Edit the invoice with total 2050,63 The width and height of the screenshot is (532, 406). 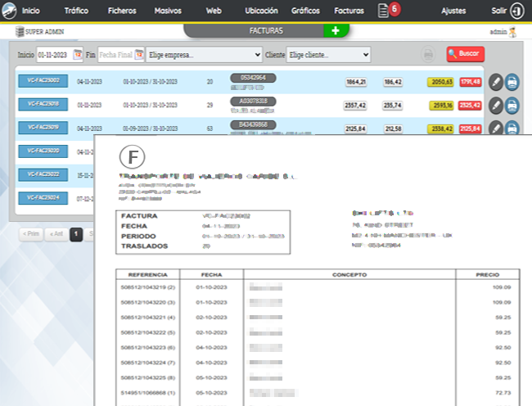(x=496, y=83)
